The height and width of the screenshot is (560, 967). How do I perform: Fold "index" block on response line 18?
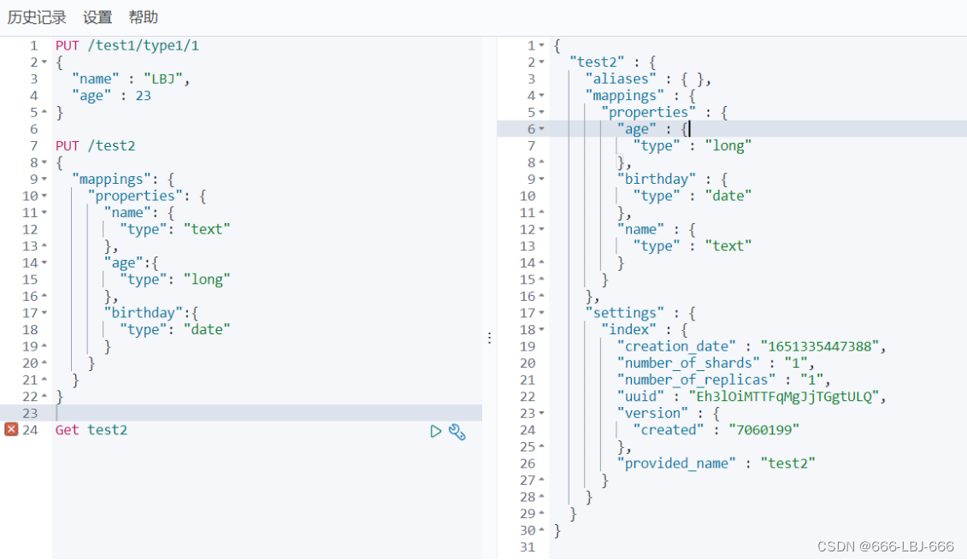(x=541, y=330)
